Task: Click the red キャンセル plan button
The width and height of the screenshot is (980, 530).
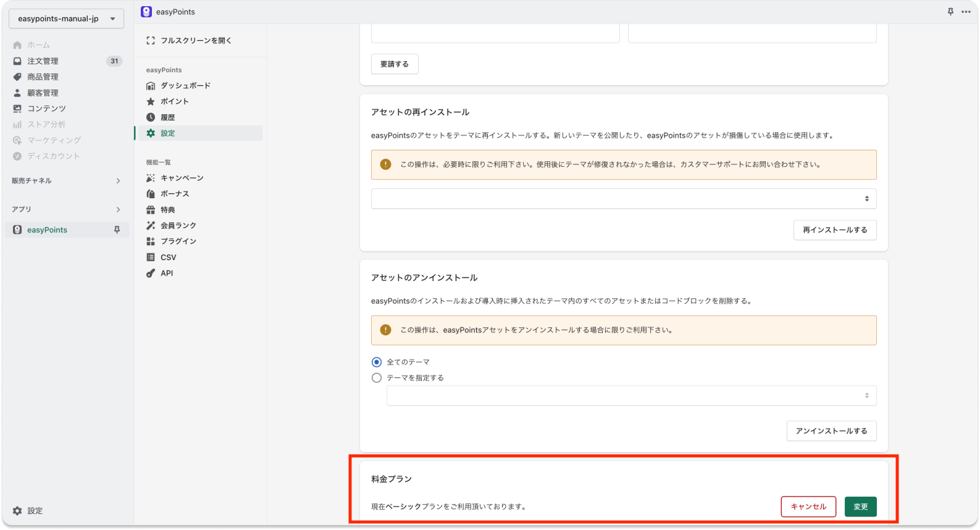Action: coord(808,507)
